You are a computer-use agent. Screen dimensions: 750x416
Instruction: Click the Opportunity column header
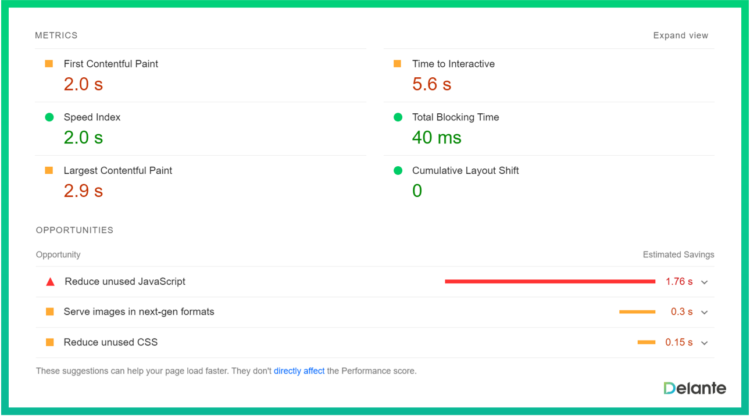[x=58, y=255]
